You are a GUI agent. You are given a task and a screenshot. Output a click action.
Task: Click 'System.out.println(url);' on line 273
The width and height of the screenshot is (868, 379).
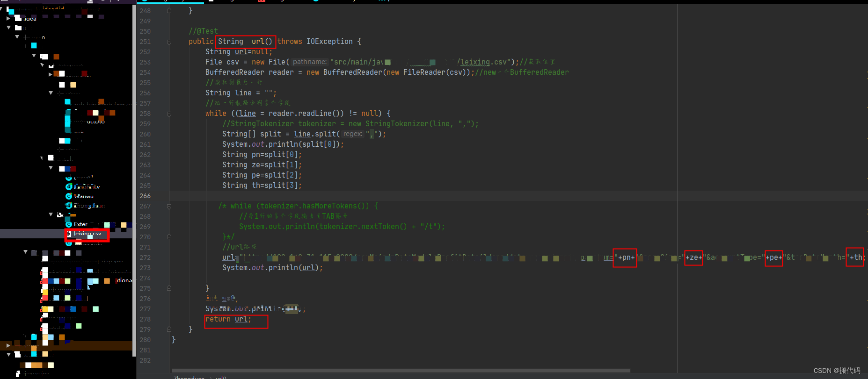[272, 268]
